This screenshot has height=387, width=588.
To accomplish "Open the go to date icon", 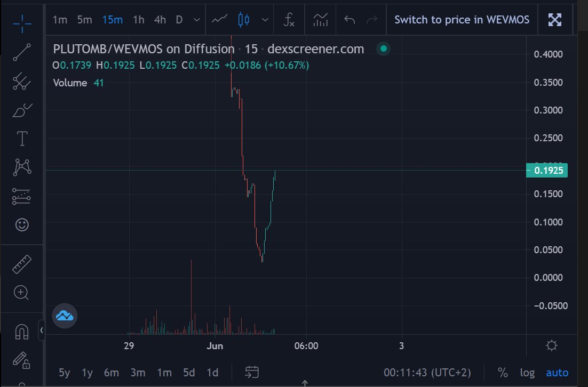I will 252,372.
